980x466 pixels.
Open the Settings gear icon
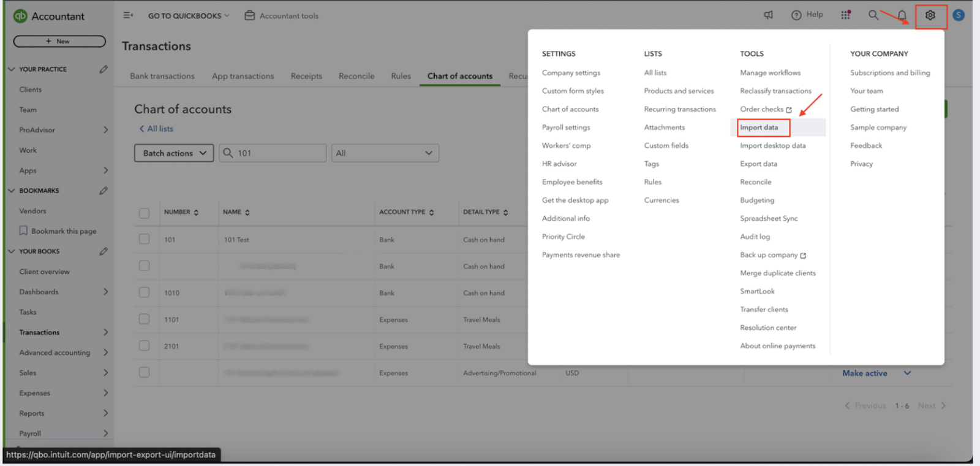tap(930, 15)
